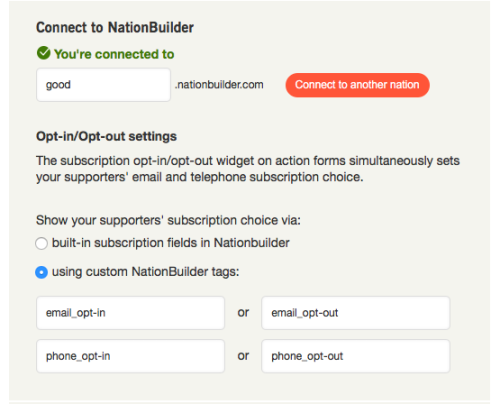Click the You're connected to status text
The height and width of the screenshot is (404, 500).
tap(114, 54)
